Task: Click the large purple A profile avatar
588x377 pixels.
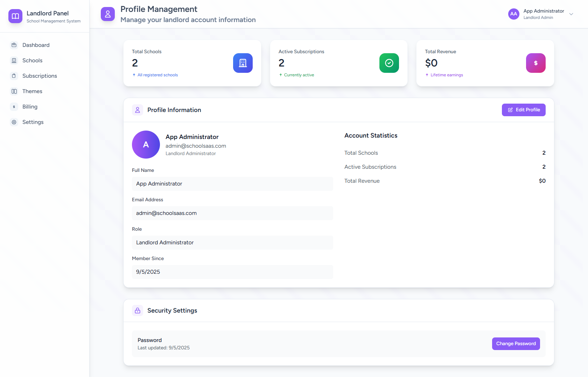Action: pos(146,145)
